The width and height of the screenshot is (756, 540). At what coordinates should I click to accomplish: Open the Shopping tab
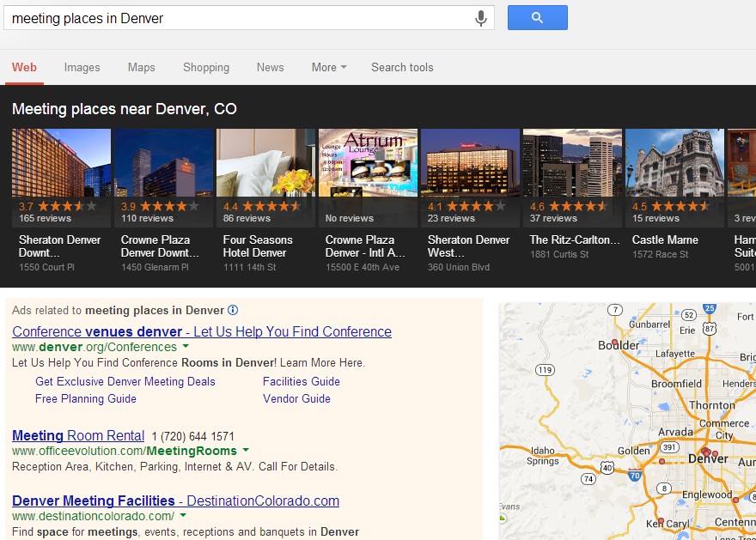coord(206,68)
